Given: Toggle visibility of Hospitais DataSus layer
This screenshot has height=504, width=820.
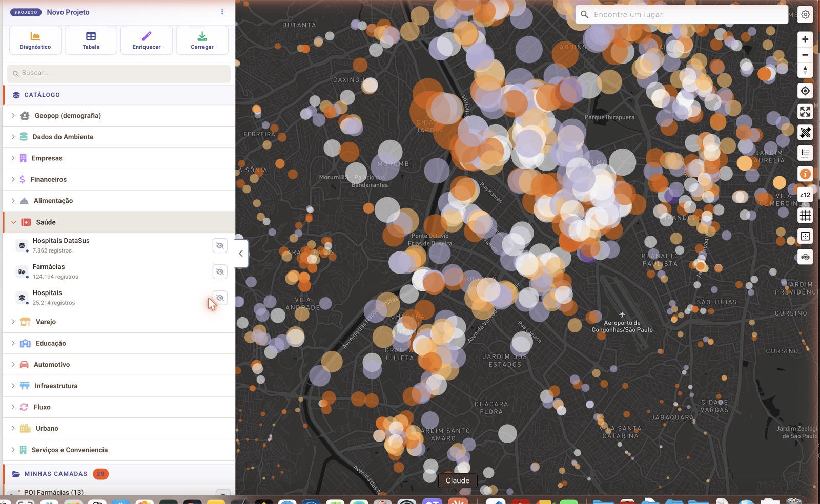Looking at the screenshot, I should [x=220, y=246].
